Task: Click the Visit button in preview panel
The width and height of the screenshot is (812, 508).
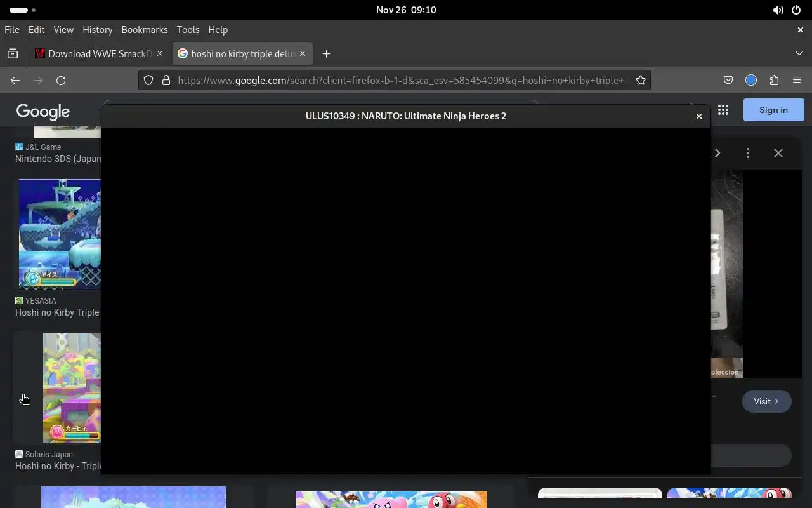Action: coord(766,401)
